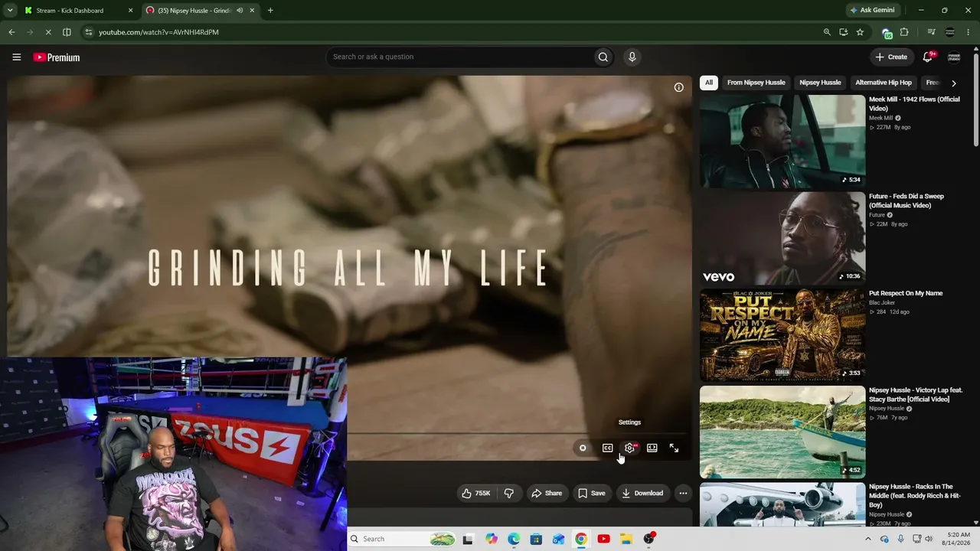This screenshot has height=551, width=980.
Task: Open File Explorer from the taskbar
Action: pos(626,539)
